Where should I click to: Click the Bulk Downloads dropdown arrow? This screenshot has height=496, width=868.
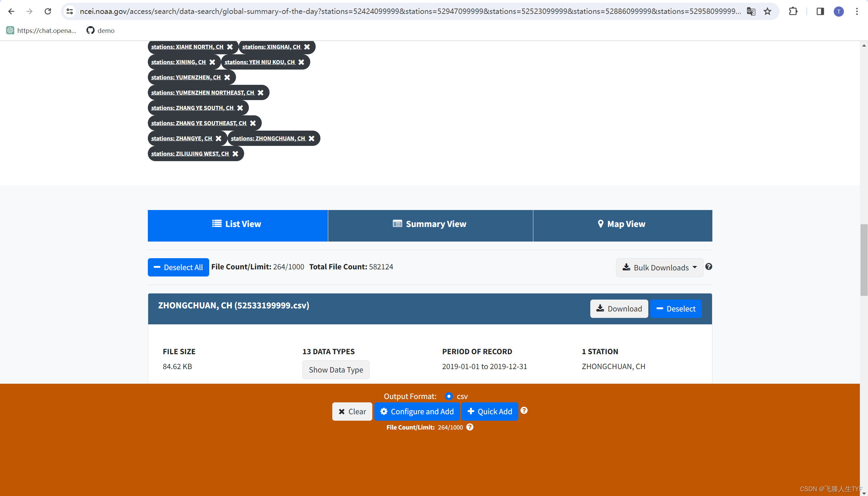[694, 267]
